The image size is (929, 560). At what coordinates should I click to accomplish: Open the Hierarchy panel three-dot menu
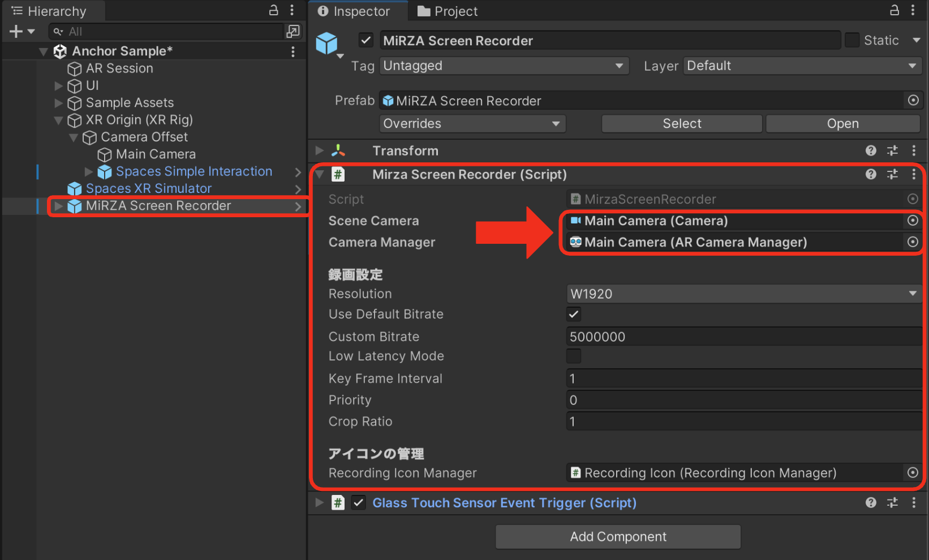click(292, 10)
